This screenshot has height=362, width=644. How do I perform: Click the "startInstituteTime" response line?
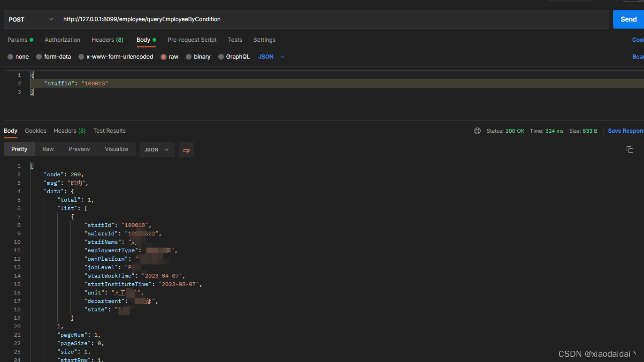(143, 284)
